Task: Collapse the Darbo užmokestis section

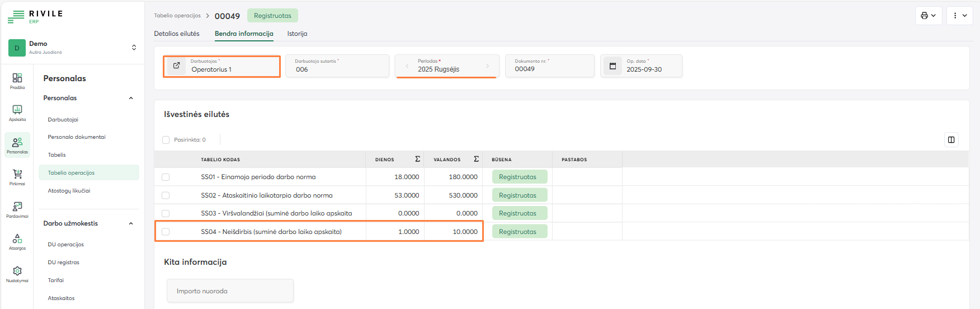Action: pos(131,223)
